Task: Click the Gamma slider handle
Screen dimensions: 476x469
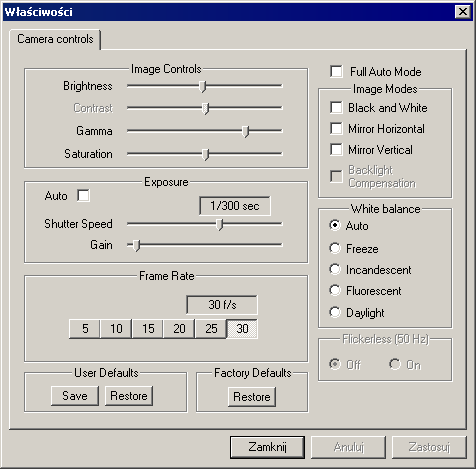Action: 246,132
